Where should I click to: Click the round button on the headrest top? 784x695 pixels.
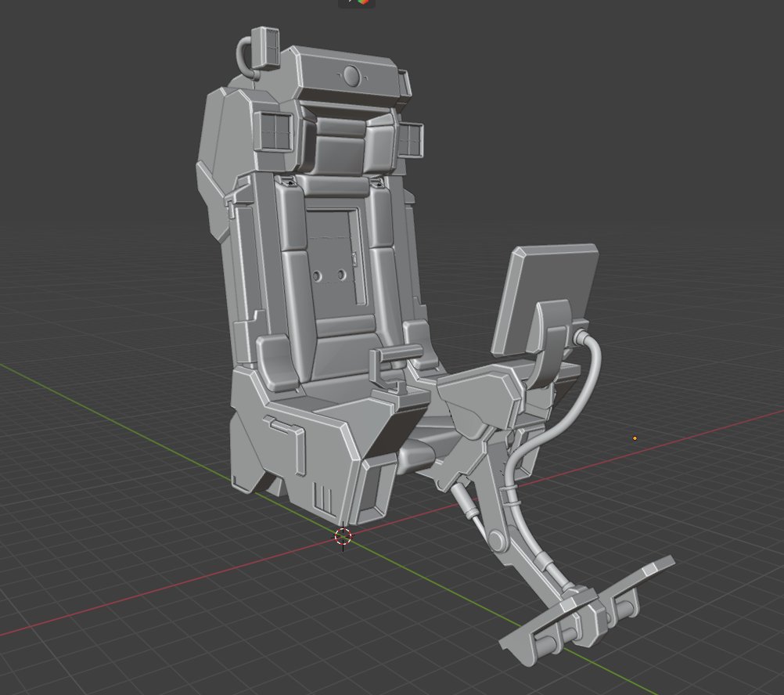pos(353,76)
